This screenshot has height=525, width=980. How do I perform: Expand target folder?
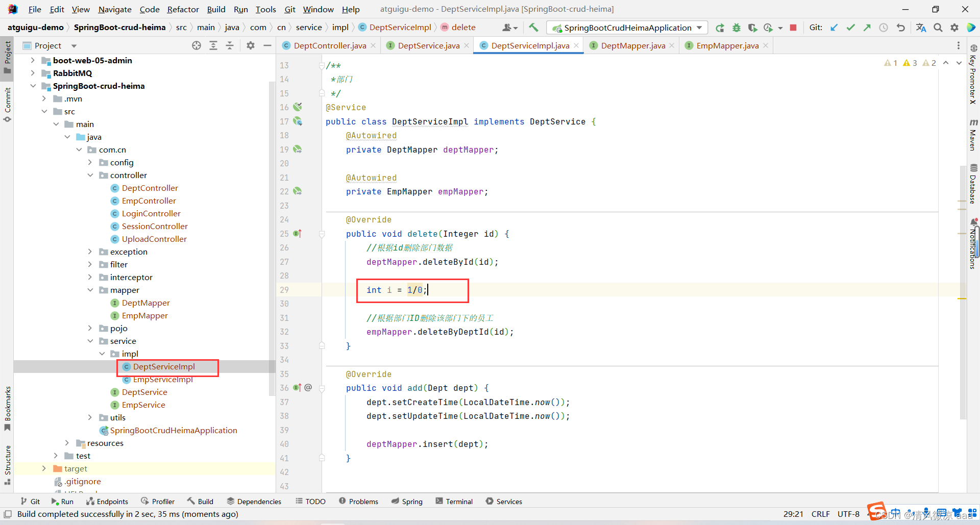44,468
